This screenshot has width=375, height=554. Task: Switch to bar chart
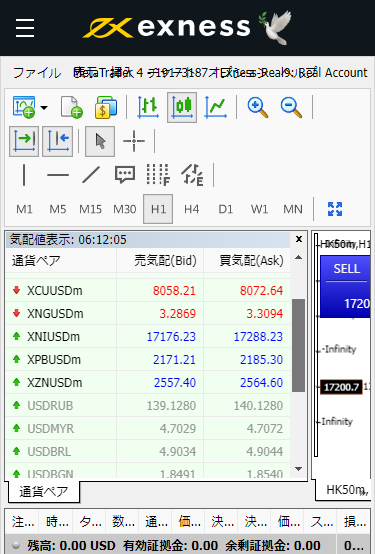tap(148, 107)
